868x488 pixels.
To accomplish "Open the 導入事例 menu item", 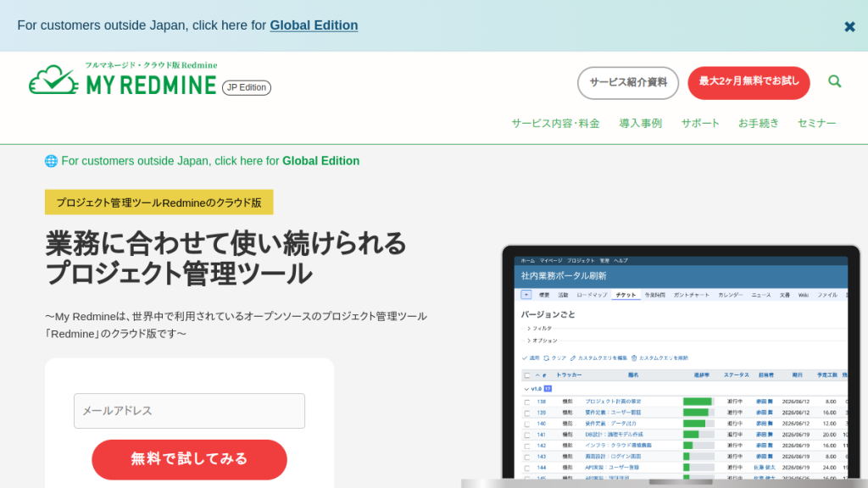I will (x=640, y=124).
